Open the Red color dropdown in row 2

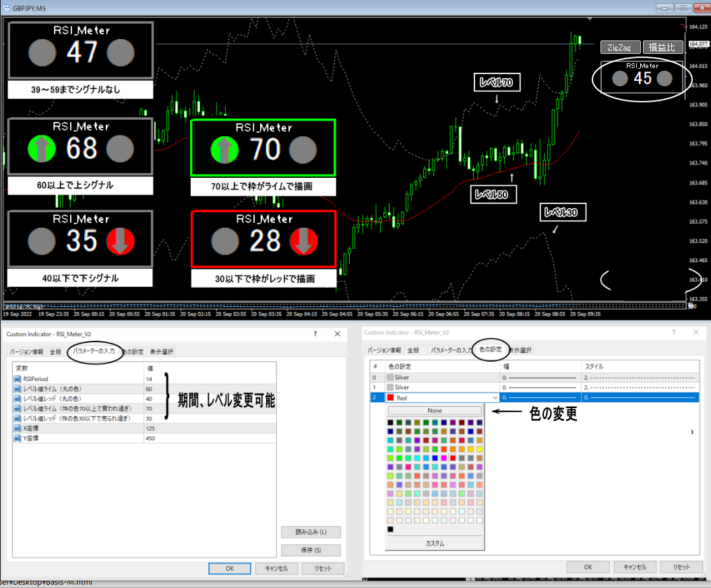tap(495, 398)
